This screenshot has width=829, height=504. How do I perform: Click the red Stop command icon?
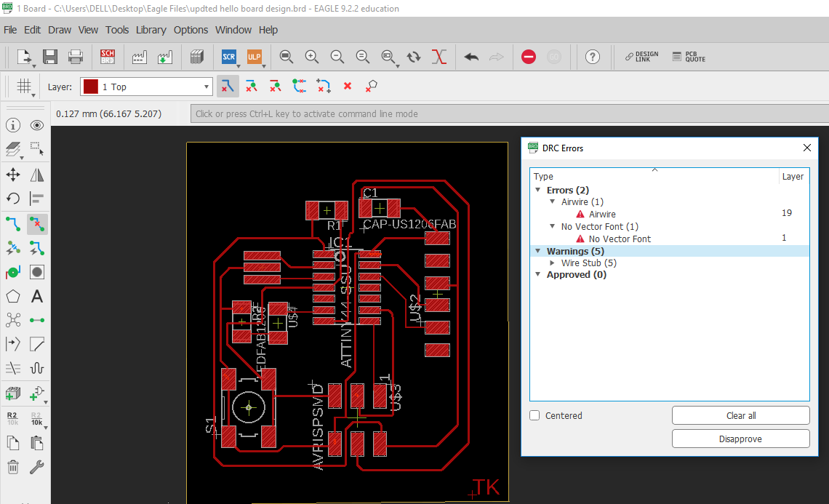tap(529, 57)
